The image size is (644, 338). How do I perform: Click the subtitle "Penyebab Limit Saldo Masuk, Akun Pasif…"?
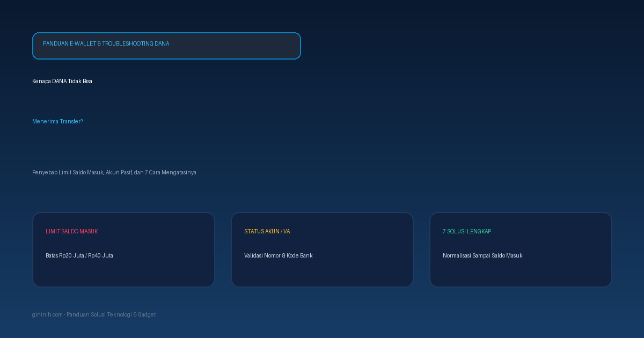pyautogui.click(x=114, y=172)
